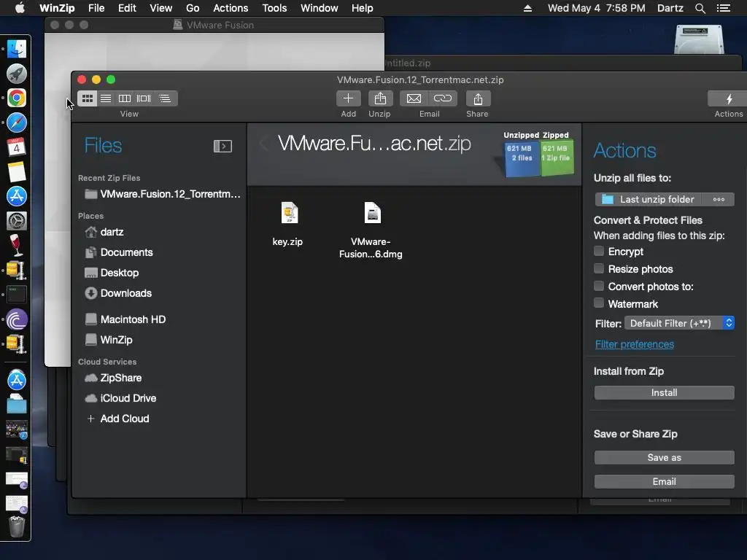Click the Dartz user name in menu bar

point(670,8)
